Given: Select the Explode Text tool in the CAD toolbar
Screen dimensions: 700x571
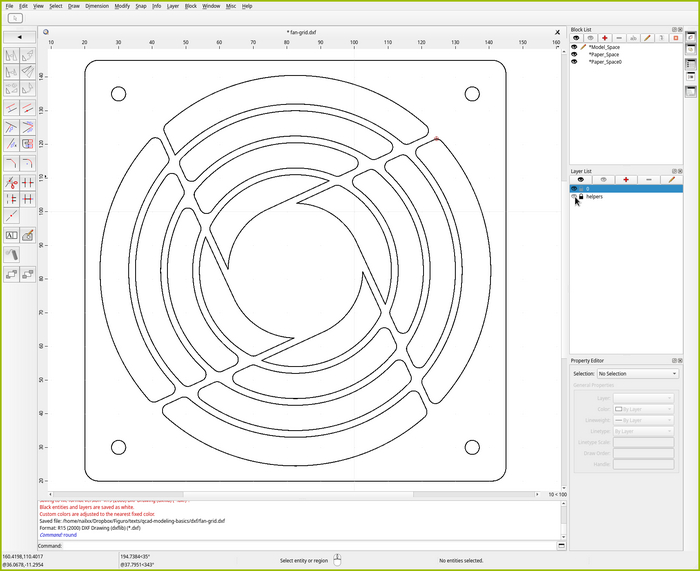Looking at the screenshot, I should 11,235.
